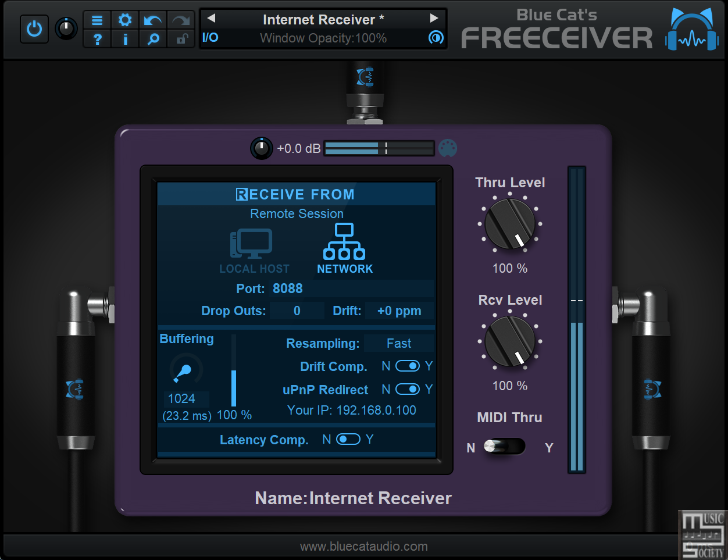Click the top horizontal level meter

(379, 148)
